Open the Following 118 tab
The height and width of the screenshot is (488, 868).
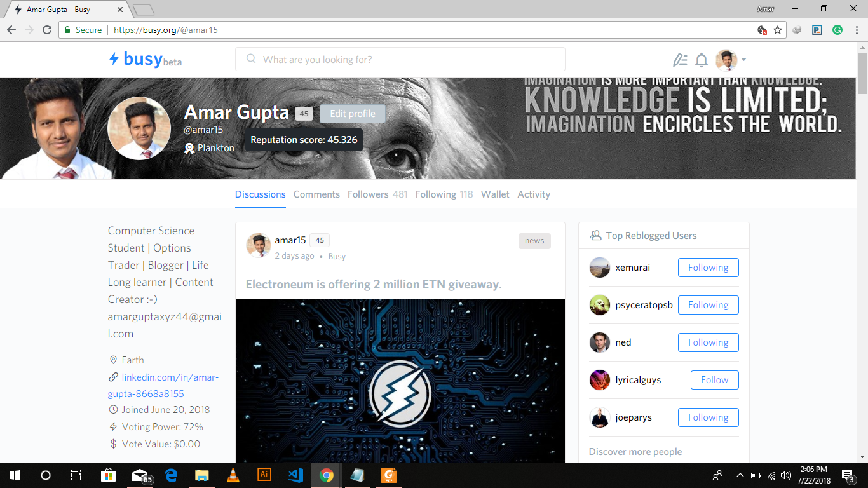click(x=444, y=194)
